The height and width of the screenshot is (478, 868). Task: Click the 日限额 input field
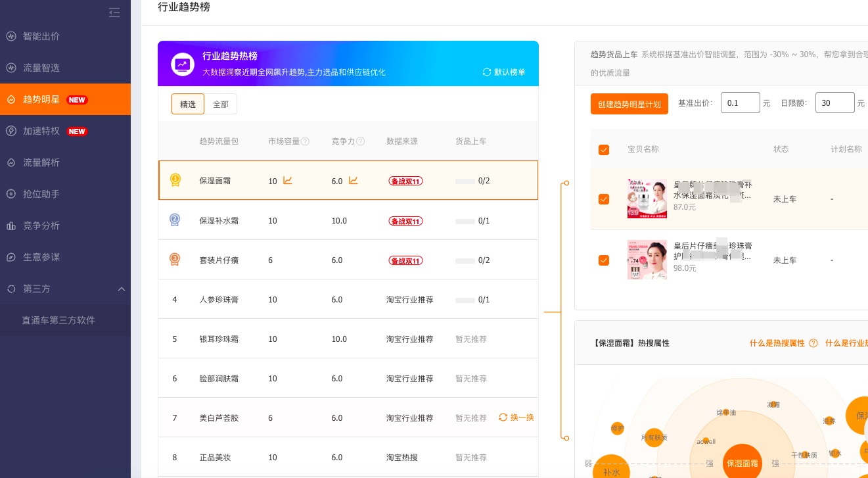(x=835, y=103)
